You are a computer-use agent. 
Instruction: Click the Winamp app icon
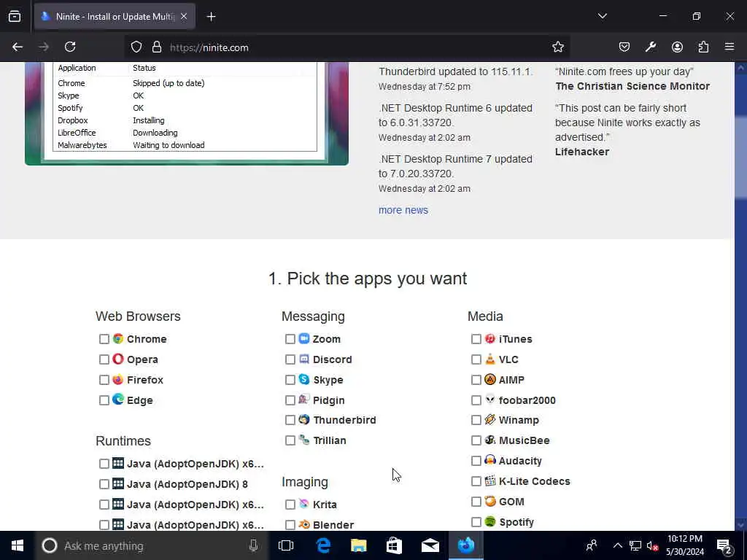(x=490, y=419)
